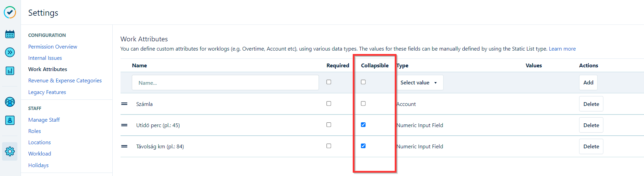
Task: Click the drag handle beside Számla
Action: click(x=124, y=104)
